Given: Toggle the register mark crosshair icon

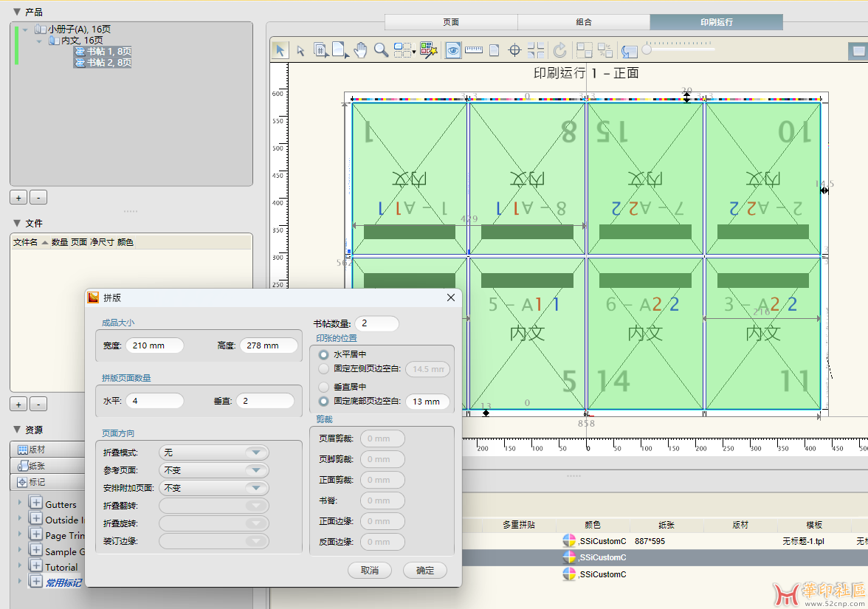Looking at the screenshot, I should tap(515, 50).
